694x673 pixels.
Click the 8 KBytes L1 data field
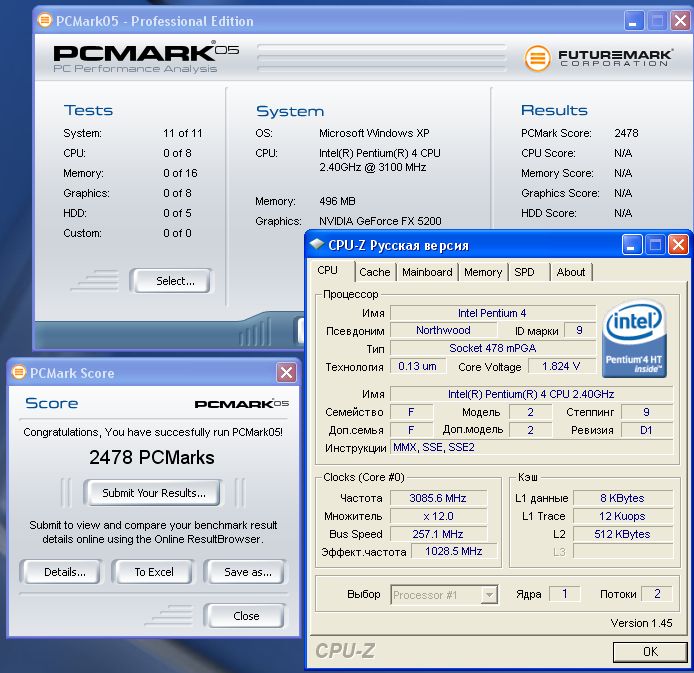pos(623,498)
